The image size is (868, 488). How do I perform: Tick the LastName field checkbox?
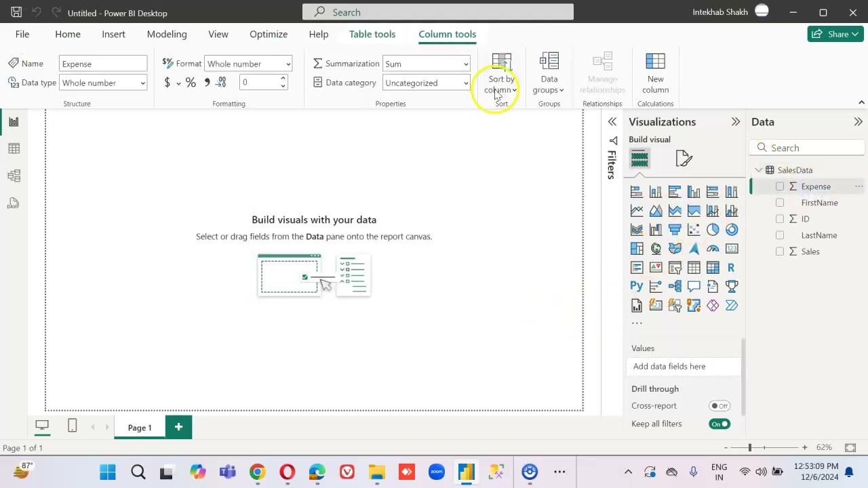780,235
